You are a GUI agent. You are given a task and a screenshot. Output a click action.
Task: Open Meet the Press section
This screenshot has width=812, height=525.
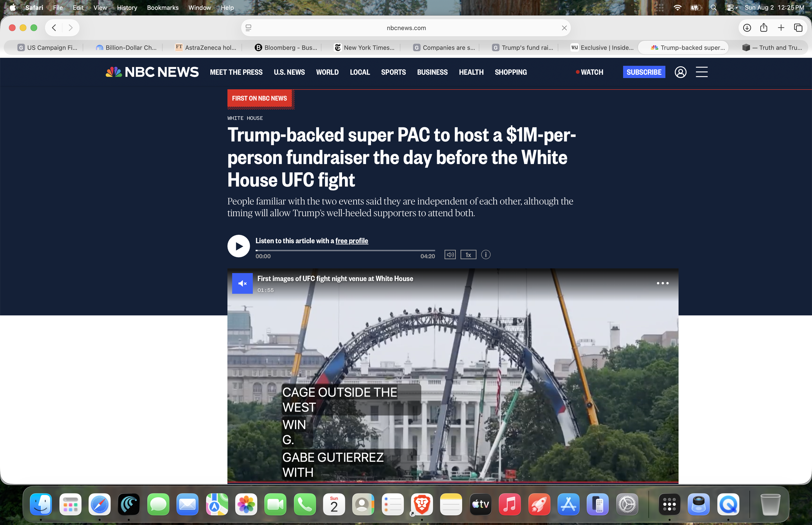236,72
